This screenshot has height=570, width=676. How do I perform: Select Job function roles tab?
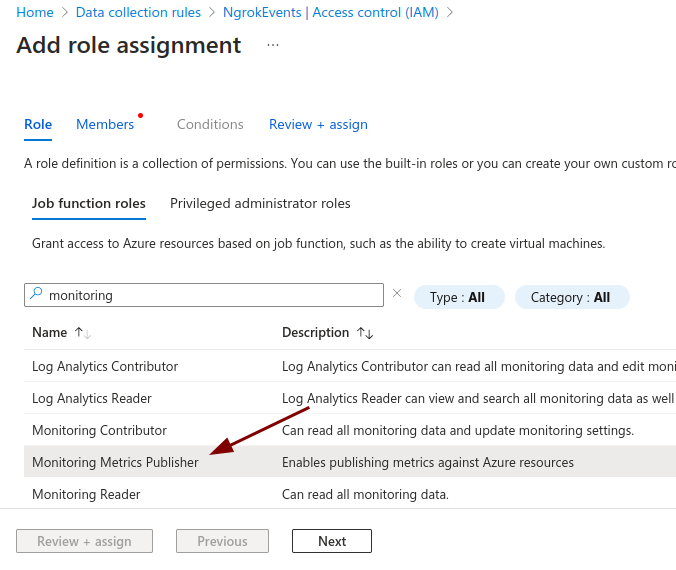click(x=89, y=203)
